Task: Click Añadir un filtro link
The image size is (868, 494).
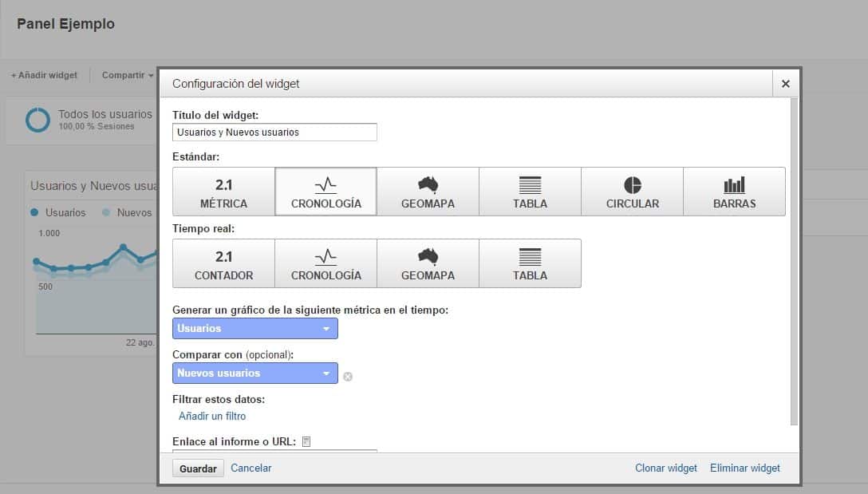Action: point(212,416)
